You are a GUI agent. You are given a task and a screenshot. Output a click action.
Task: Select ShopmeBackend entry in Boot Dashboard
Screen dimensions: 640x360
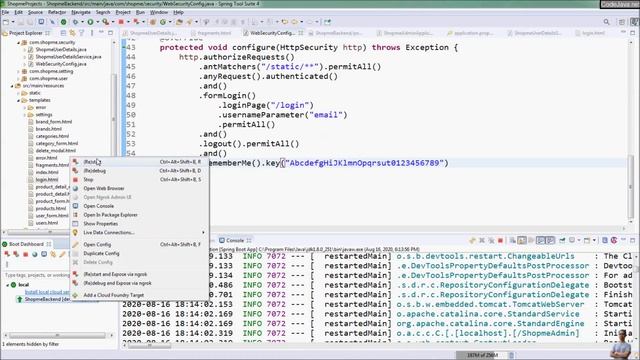[42, 300]
